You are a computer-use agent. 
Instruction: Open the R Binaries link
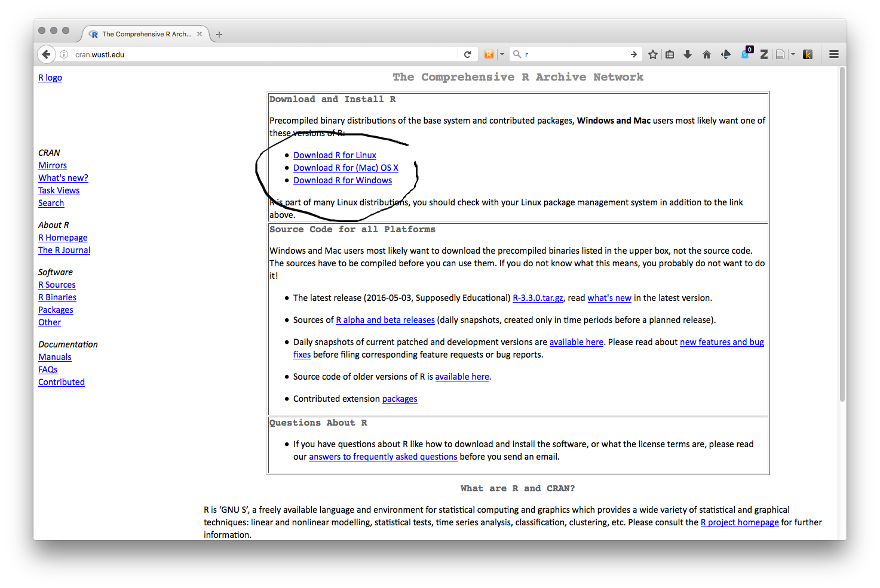coord(57,297)
